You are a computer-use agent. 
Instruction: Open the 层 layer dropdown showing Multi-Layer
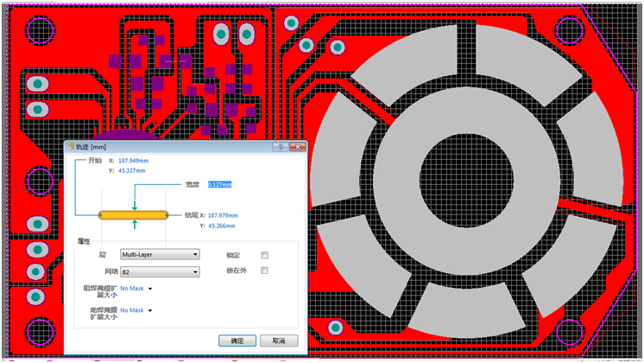tap(159, 255)
